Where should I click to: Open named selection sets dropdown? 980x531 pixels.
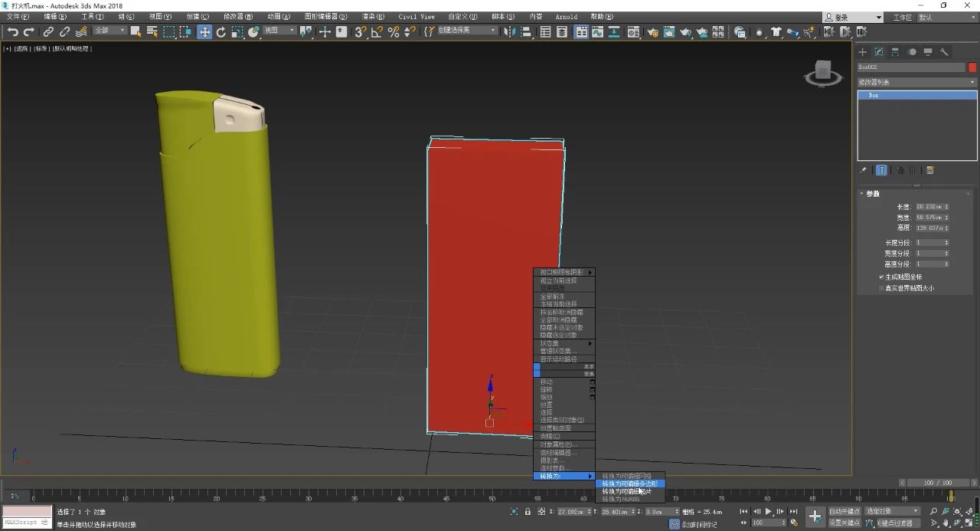click(467, 31)
